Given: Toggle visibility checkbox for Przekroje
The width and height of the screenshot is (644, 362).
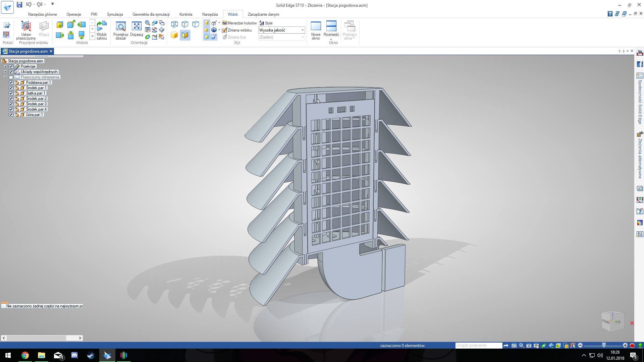Looking at the screenshot, I should tap(11, 66).
